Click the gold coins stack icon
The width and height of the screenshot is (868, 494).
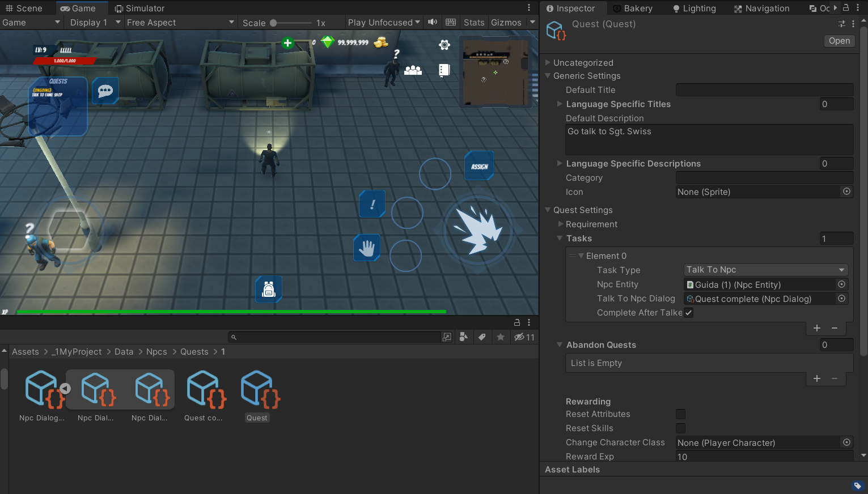click(x=381, y=42)
